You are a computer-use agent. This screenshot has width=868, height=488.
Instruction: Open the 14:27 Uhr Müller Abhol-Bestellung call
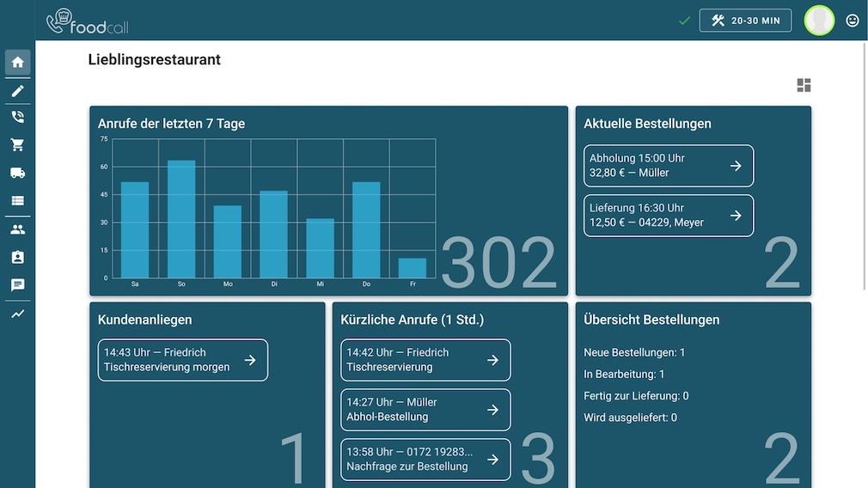[425, 410]
